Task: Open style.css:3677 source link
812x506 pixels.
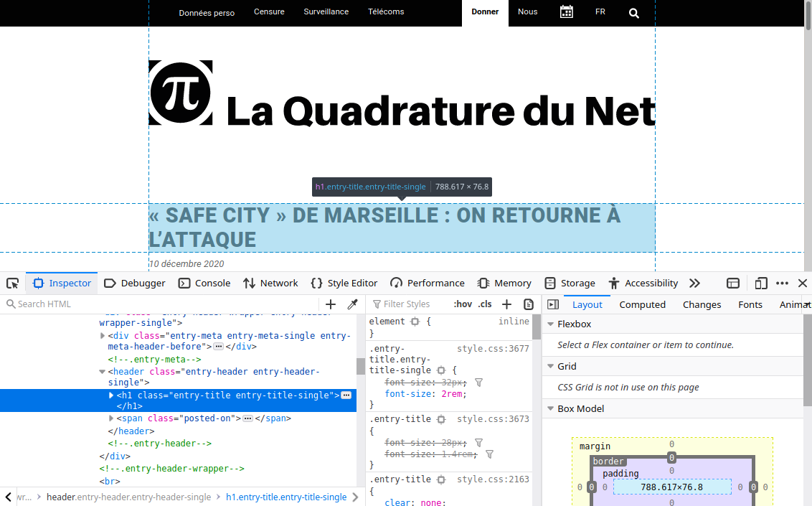Action: pyautogui.click(x=493, y=349)
